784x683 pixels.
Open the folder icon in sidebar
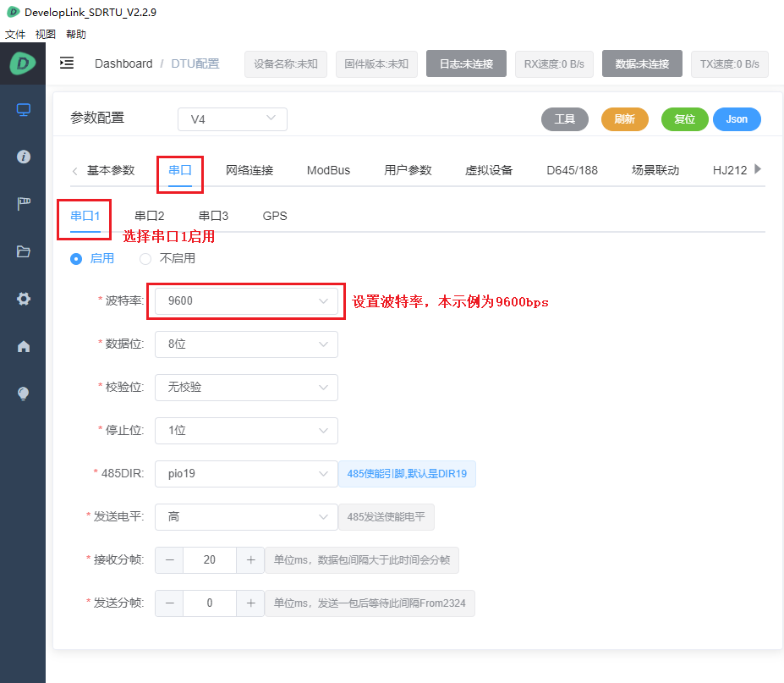tap(24, 251)
